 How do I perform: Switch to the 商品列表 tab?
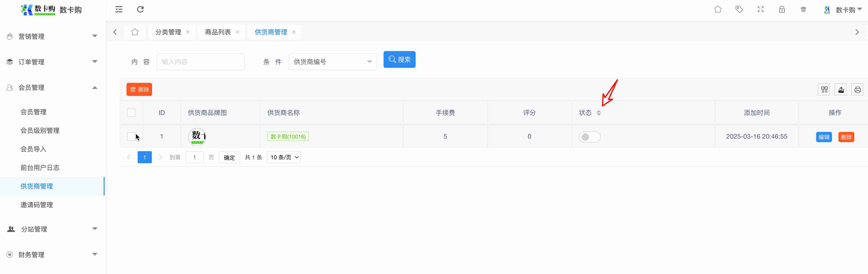(218, 32)
